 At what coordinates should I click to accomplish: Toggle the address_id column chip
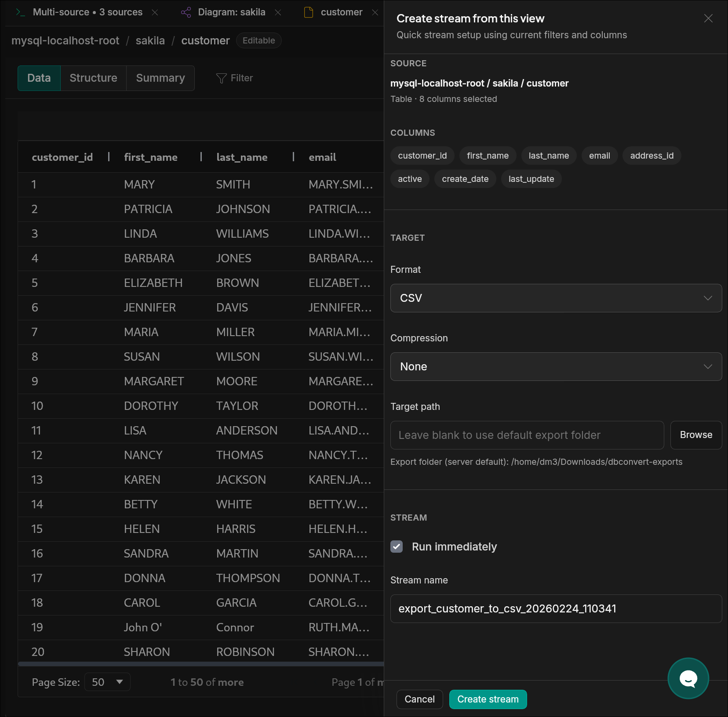coord(652,156)
